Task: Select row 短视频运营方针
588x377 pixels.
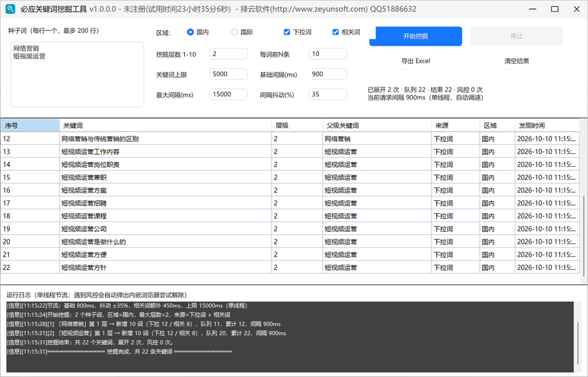Action: coord(290,268)
